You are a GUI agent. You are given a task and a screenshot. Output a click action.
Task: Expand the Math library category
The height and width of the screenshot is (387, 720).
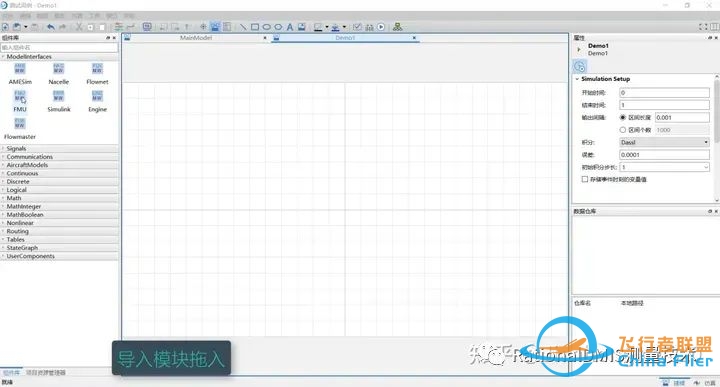tap(3, 198)
